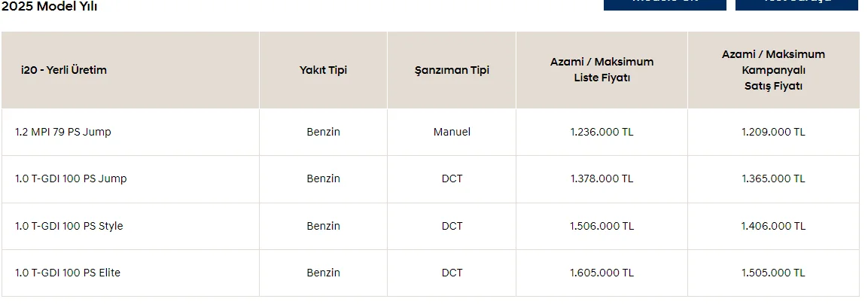The width and height of the screenshot is (868, 305).
Task: Select the 1.505.000 TL campaign price
Action: [x=773, y=273]
